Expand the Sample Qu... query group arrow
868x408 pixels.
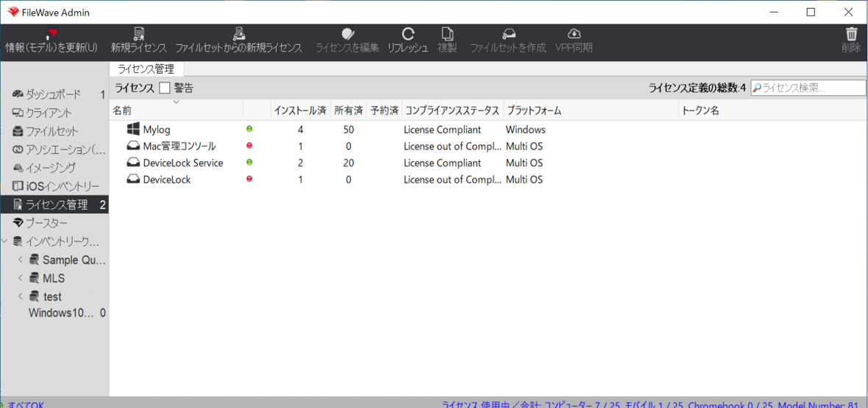pyautogui.click(x=20, y=260)
